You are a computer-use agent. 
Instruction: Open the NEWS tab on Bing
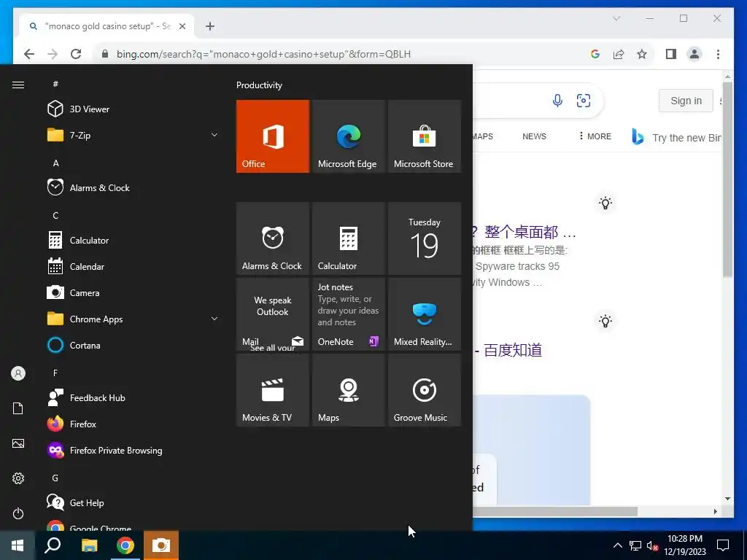[x=534, y=136]
